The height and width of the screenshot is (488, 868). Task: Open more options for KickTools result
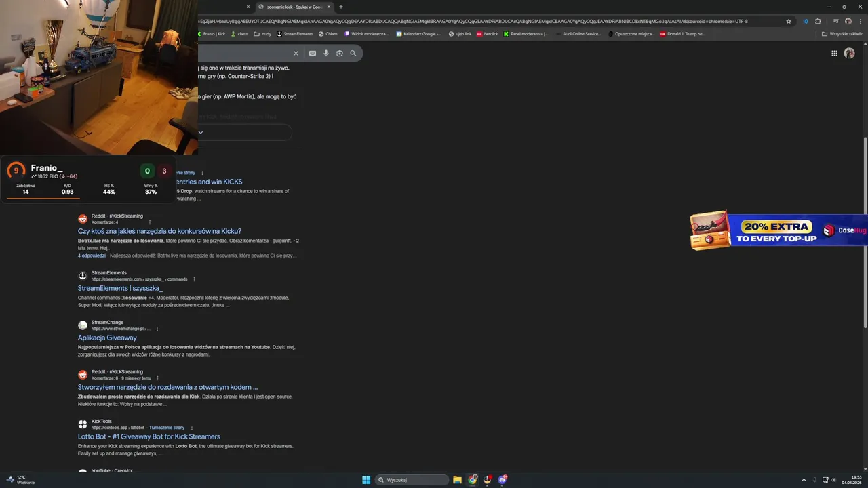pos(192,428)
